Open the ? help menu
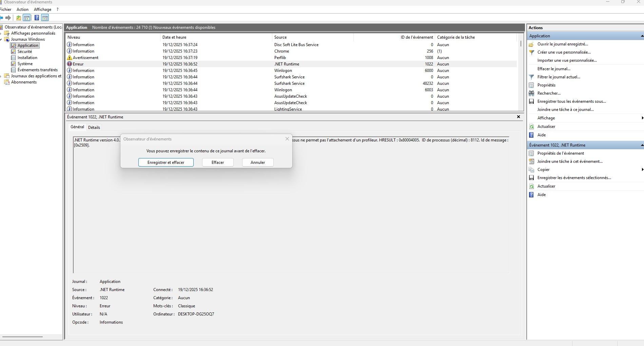The image size is (644, 346). point(57,9)
